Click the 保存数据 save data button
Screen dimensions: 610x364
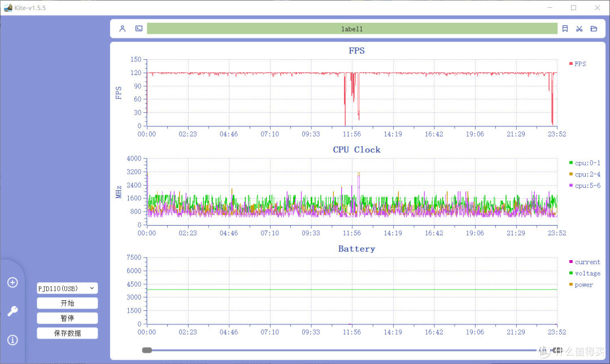67,334
